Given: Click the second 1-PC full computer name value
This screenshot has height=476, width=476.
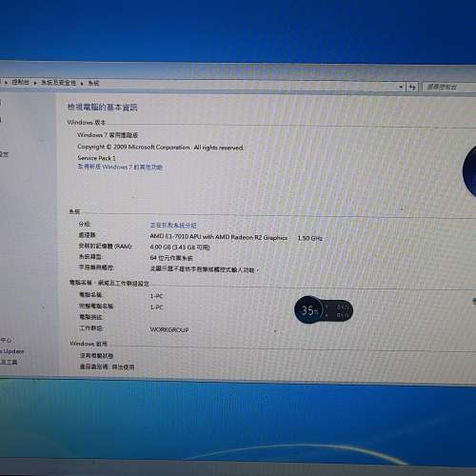Looking at the screenshot, I should click(x=156, y=307).
